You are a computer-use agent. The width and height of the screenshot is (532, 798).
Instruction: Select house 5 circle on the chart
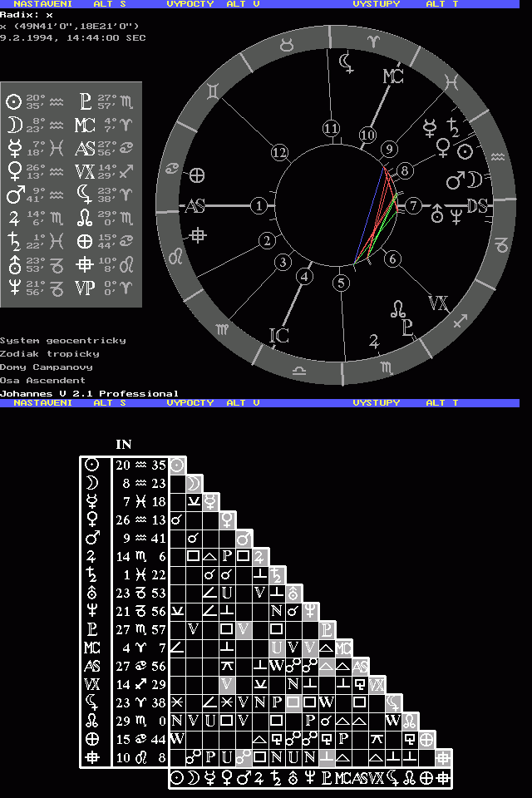click(340, 283)
